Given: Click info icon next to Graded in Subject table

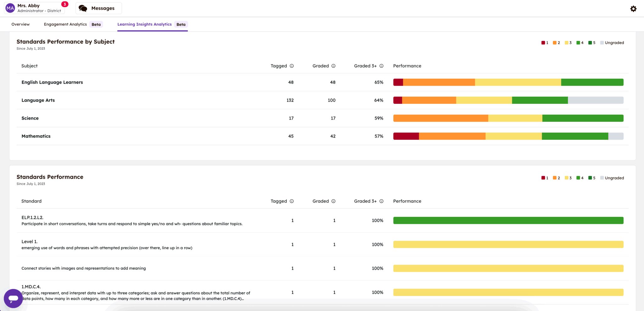Looking at the screenshot, I should point(333,66).
